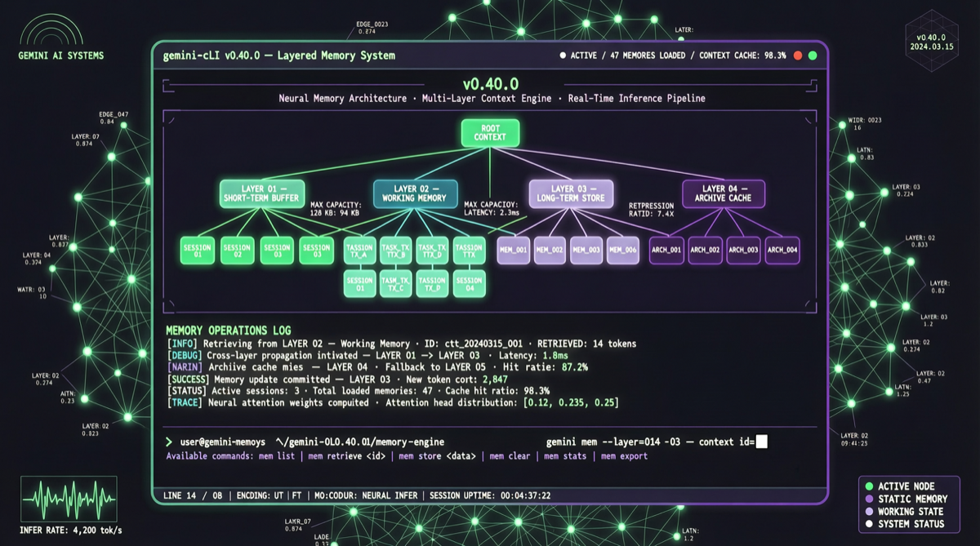
Task: Click the 'mem retrieve <id>' command
Action: [347, 456]
